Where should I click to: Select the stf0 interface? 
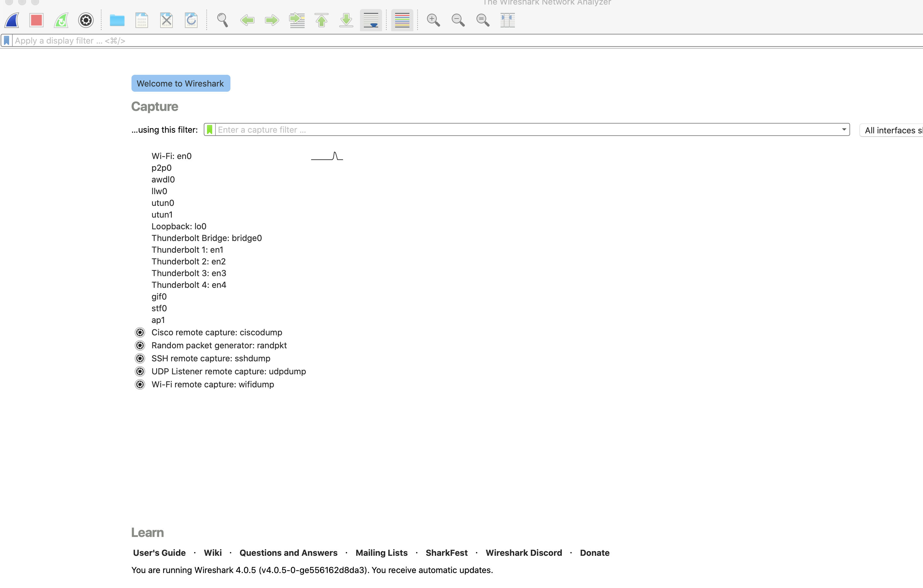click(x=159, y=308)
